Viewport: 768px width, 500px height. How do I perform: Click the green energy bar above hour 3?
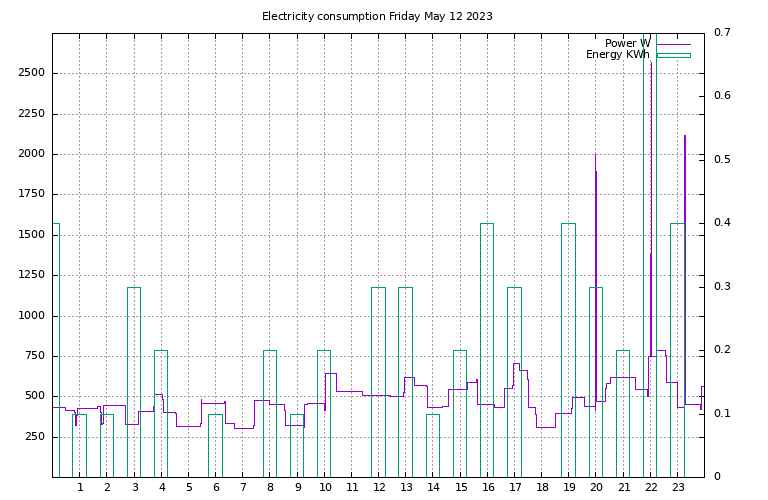click(x=134, y=382)
